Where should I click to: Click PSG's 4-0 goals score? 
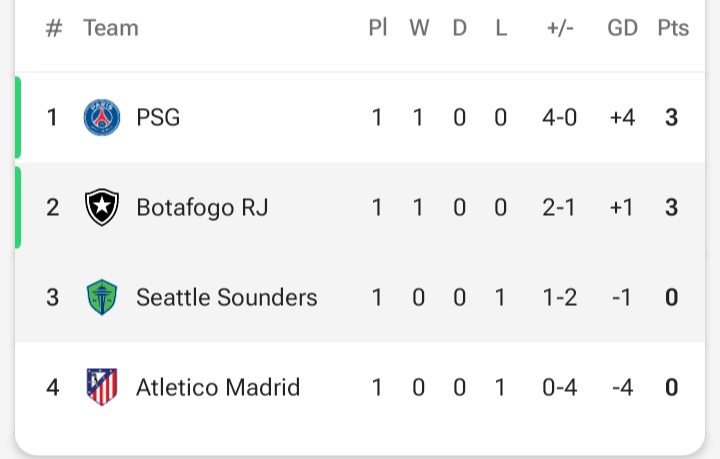coord(560,118)
